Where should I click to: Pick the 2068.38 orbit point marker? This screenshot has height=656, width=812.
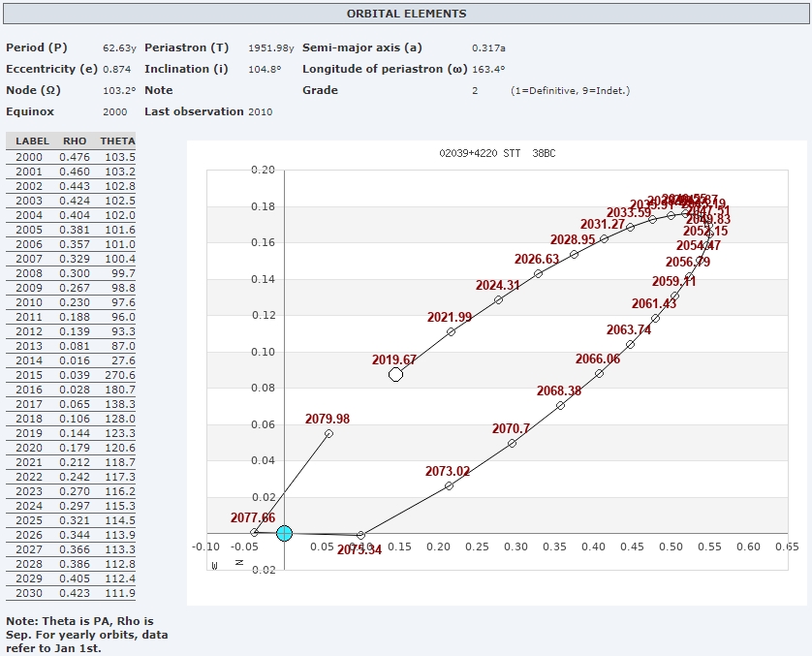coord(560,405)
